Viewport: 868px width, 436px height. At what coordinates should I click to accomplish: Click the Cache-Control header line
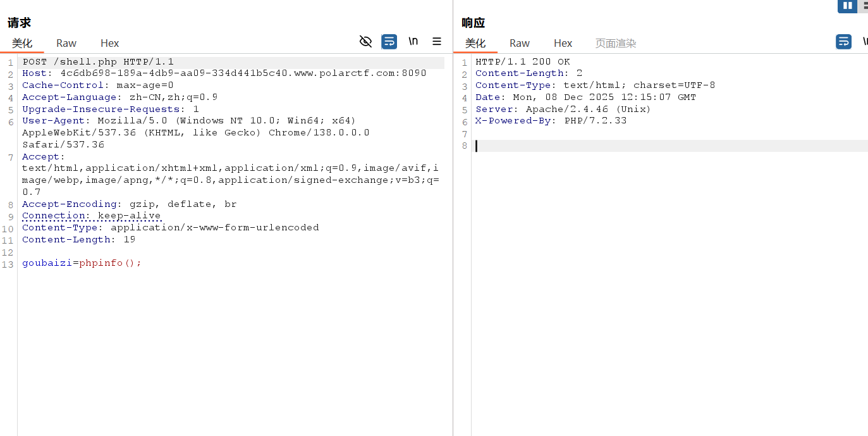click(98, 85)
